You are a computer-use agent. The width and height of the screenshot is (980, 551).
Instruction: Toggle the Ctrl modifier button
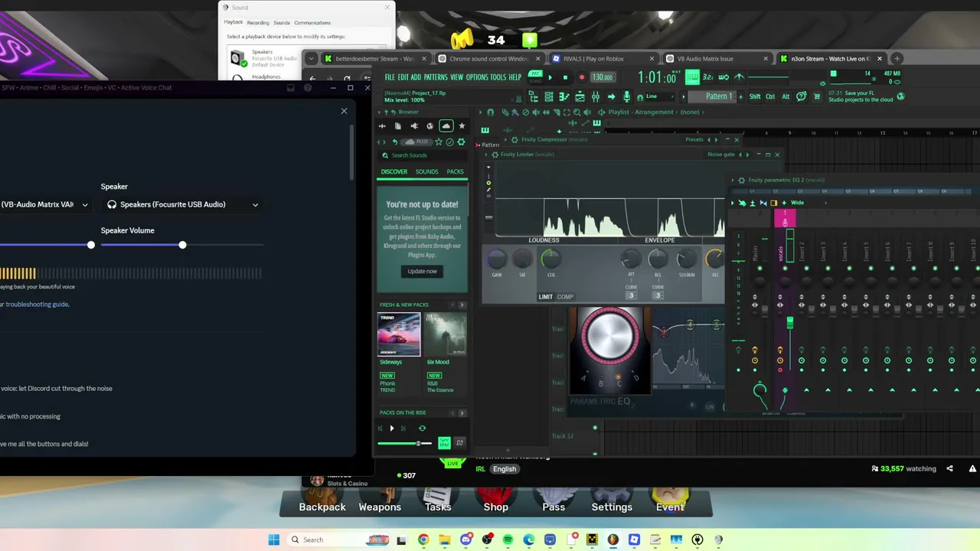(x=770, y=96)
